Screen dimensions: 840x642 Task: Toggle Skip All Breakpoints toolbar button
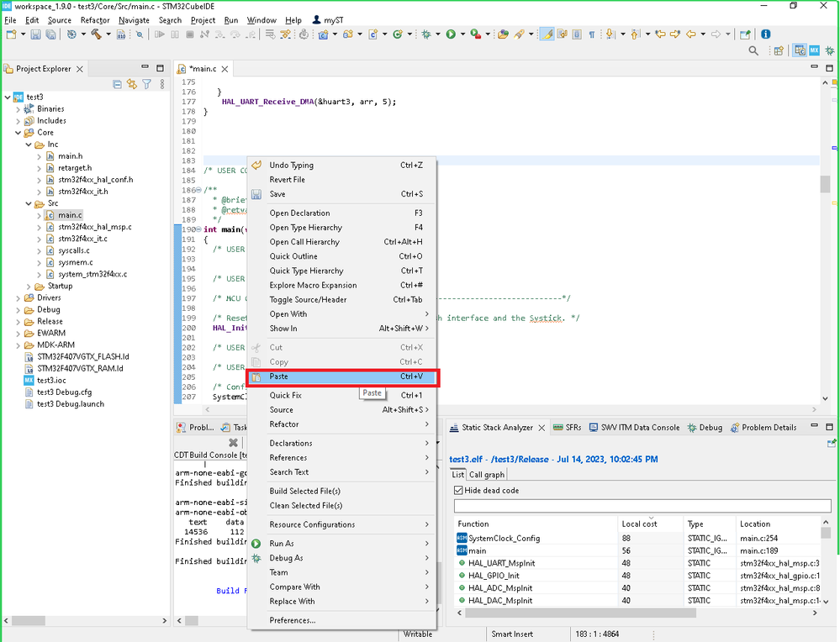[140, 34]
